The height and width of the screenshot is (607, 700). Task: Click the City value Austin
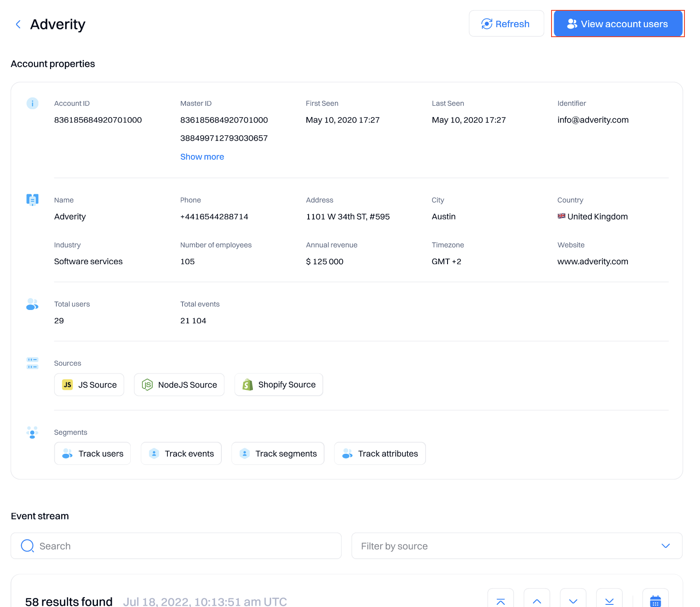444,217
